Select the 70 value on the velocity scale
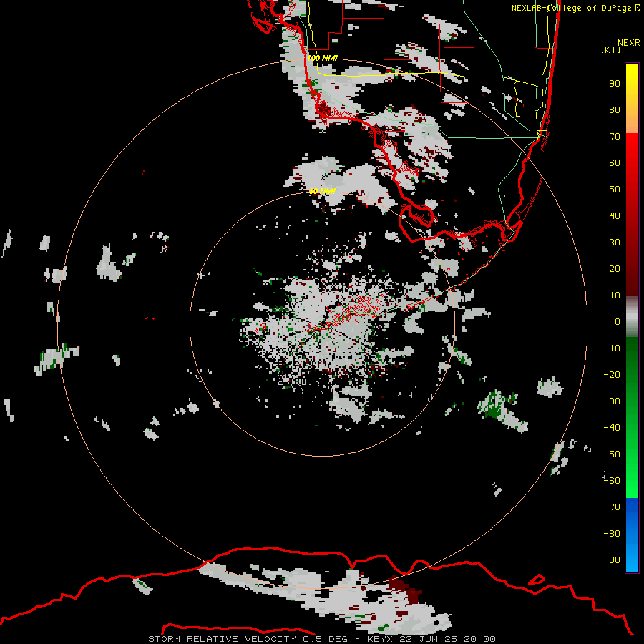 (x=615, y=137)
